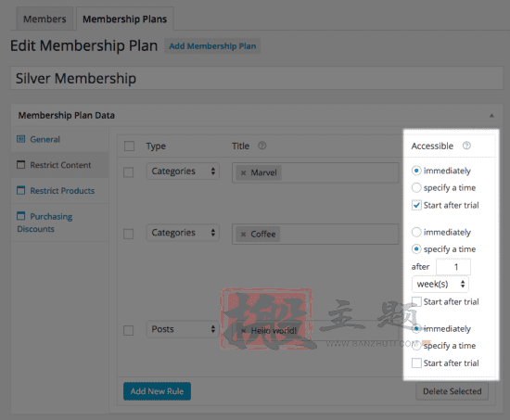
Task: Remove the Marvel tag
Action: 243,172
